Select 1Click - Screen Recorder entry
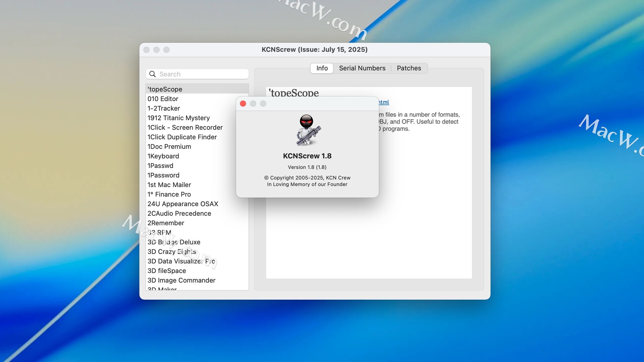 pyautogui.click(x=197, y=127)
